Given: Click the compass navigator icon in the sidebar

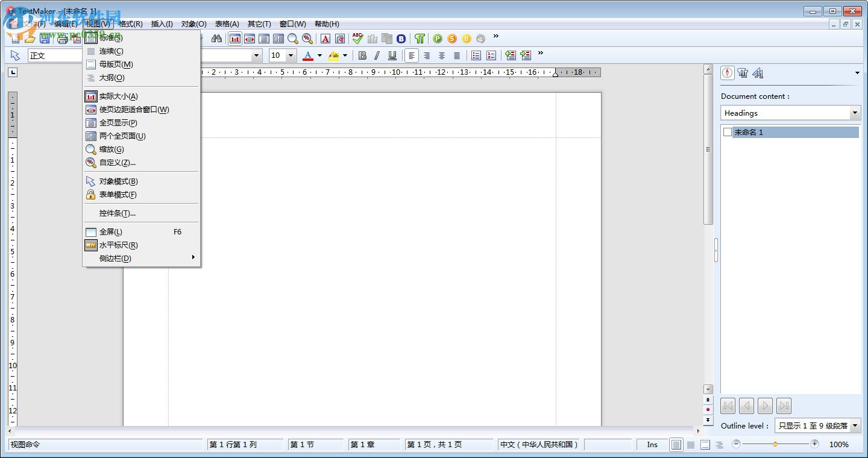Looking at the screenshot, I should click(728, 73).
